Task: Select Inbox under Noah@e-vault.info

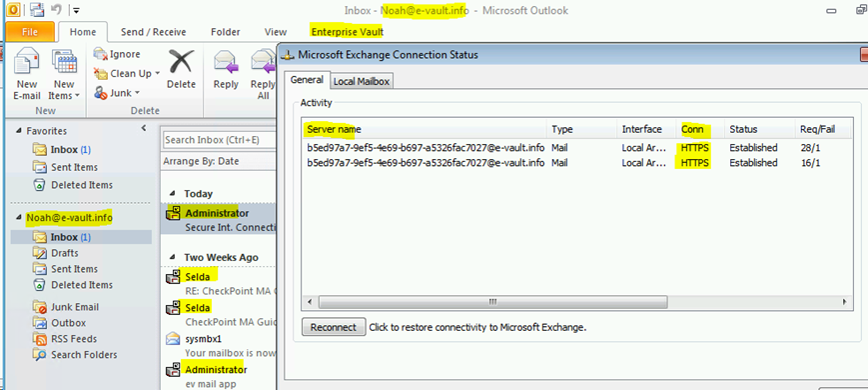Action: (x=81, y=237)
